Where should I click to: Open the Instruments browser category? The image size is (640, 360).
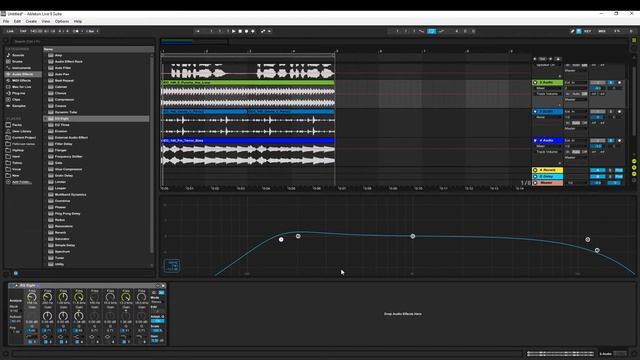[x=21, y=68]
